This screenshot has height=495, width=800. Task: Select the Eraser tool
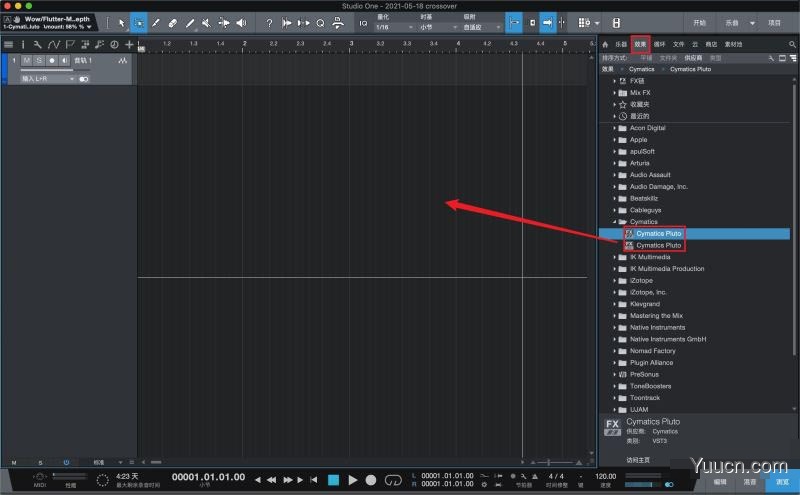click(x=173, y=23)
